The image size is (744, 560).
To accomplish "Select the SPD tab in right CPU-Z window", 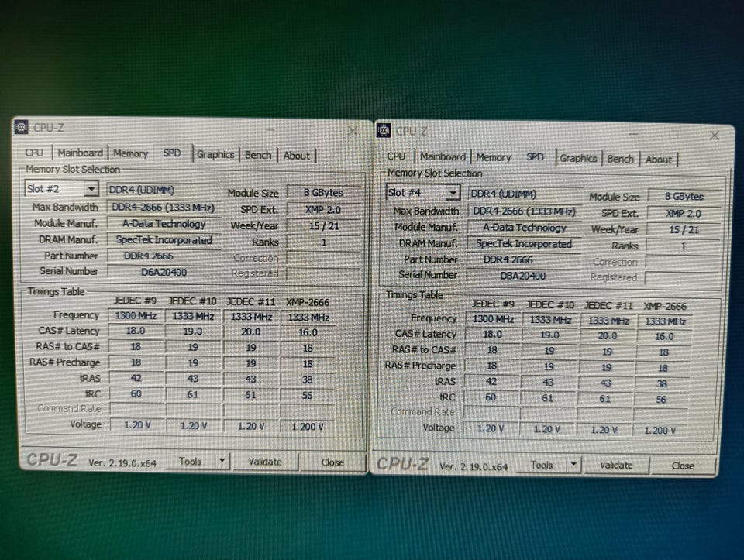I will tap(535, 157).
